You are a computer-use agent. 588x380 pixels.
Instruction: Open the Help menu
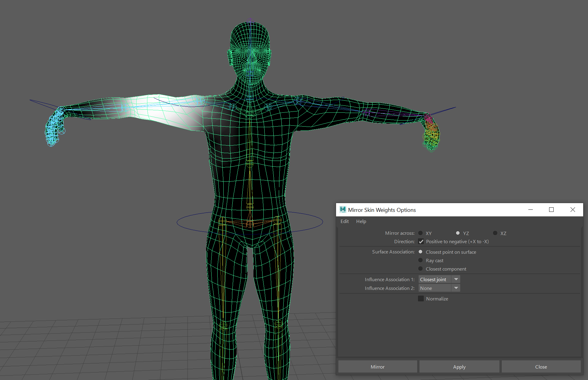(361, 221)
